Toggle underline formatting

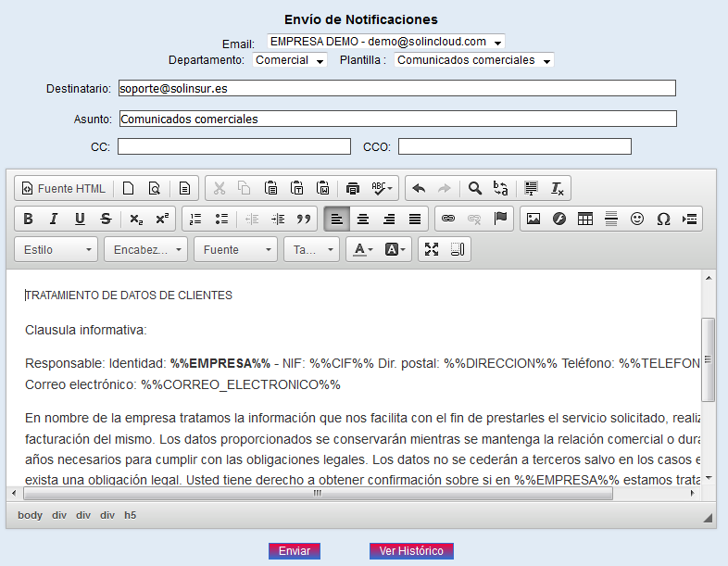(x=80, y=219)
